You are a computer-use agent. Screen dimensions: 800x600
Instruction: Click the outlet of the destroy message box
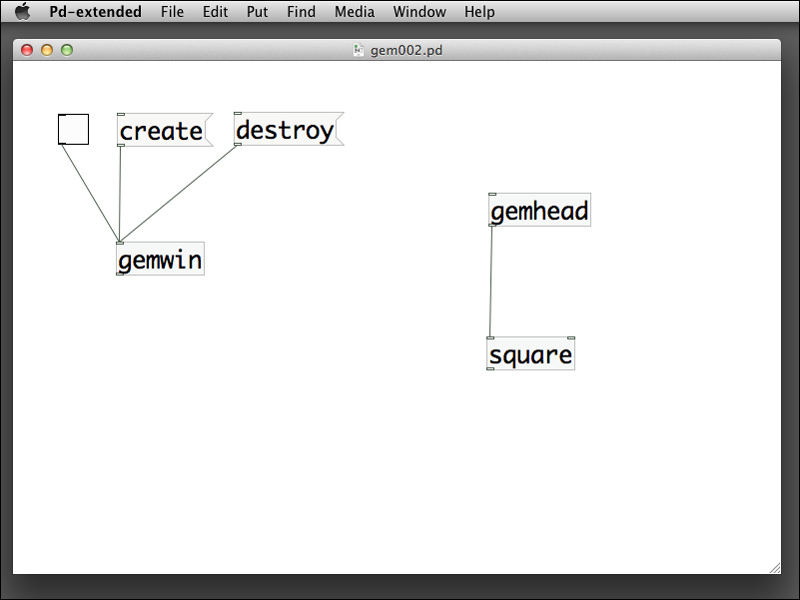(x=240, y=144)
